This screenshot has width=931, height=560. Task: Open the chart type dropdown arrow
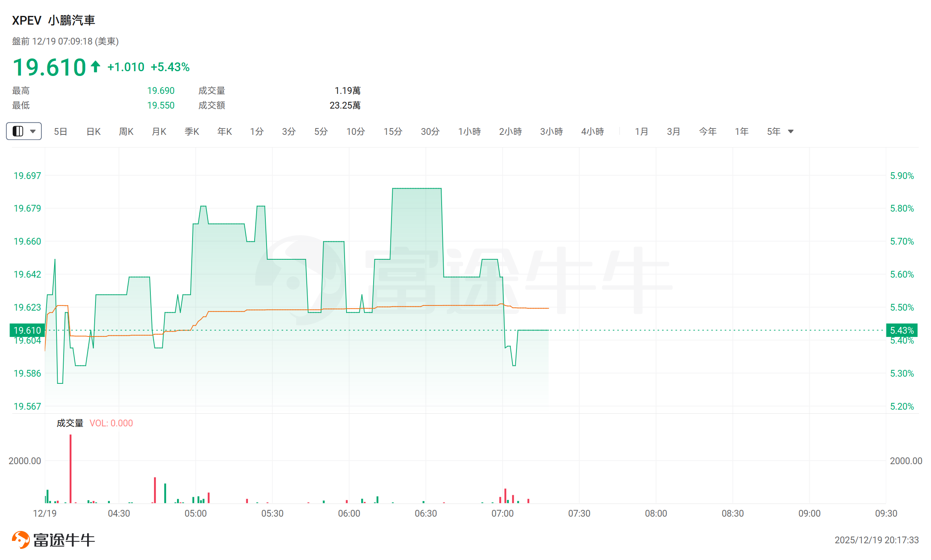[33, 131]
